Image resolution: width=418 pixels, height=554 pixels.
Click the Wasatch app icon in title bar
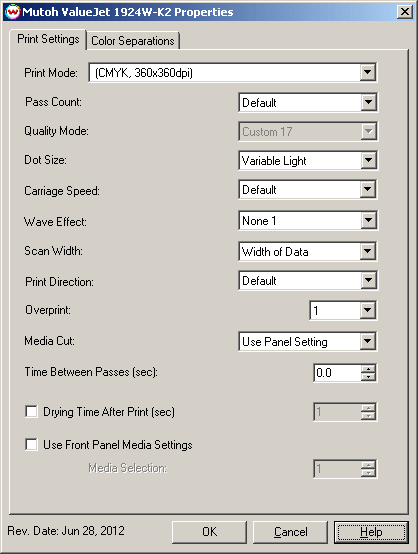(x=13, y=12)
